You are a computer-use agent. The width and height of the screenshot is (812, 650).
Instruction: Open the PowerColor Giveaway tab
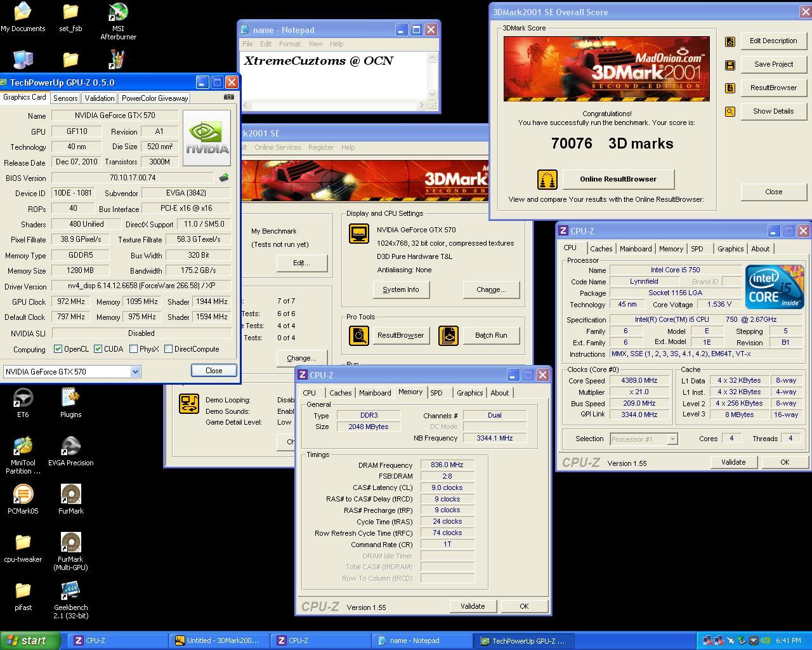tap(155, 98)
